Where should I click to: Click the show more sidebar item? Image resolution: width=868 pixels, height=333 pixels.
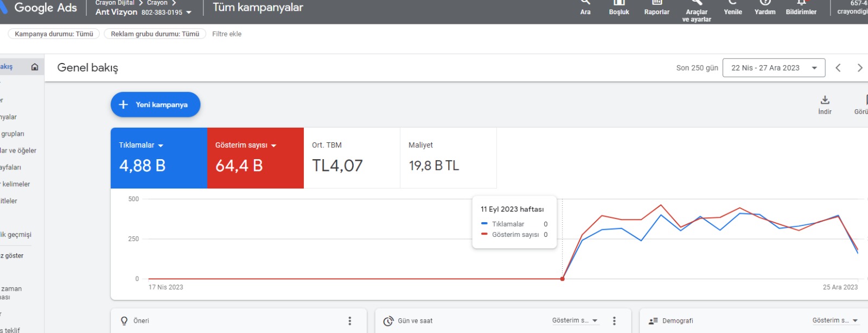(x=12, y=256)
